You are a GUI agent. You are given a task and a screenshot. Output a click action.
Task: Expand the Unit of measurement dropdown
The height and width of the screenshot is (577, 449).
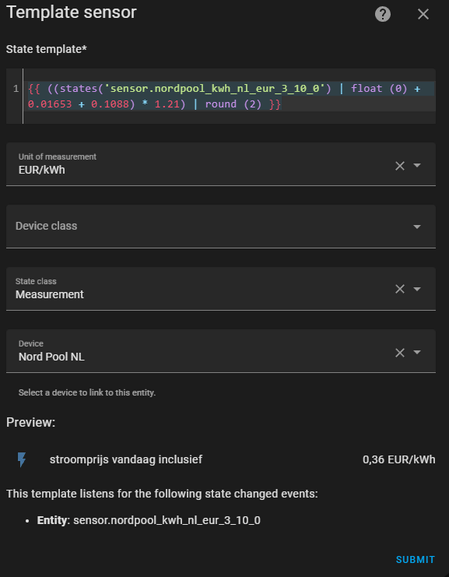(x=417, y=166)
